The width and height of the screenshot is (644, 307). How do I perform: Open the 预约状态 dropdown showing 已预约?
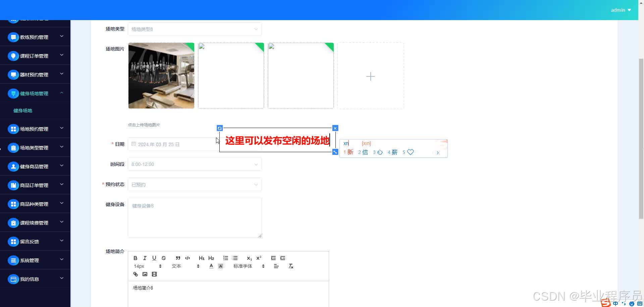pos(195,184)
